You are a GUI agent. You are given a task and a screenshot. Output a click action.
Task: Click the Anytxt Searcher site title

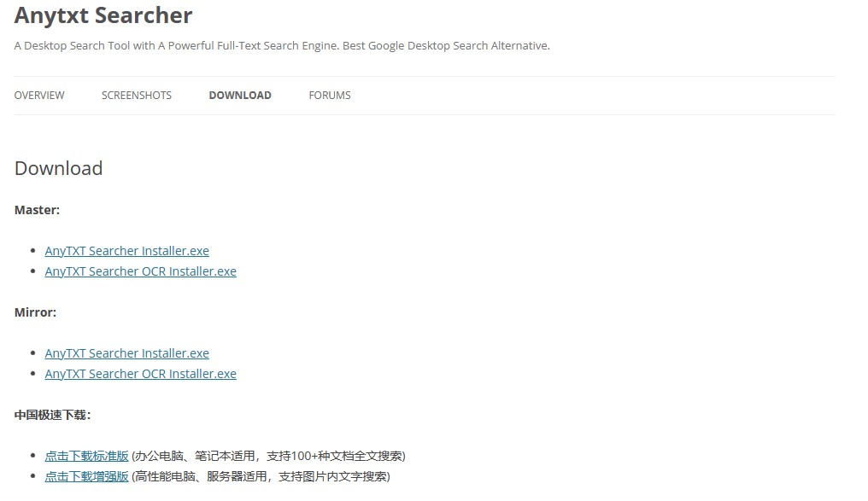coord(103,15)
